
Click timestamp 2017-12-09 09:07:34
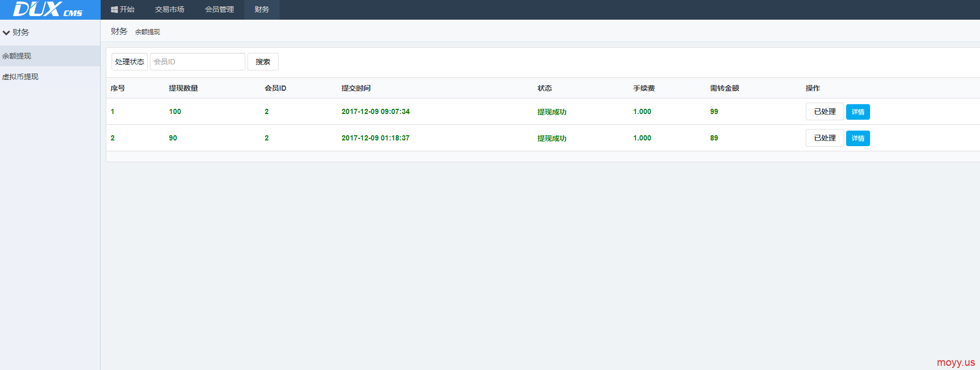(x=376, y=111)
